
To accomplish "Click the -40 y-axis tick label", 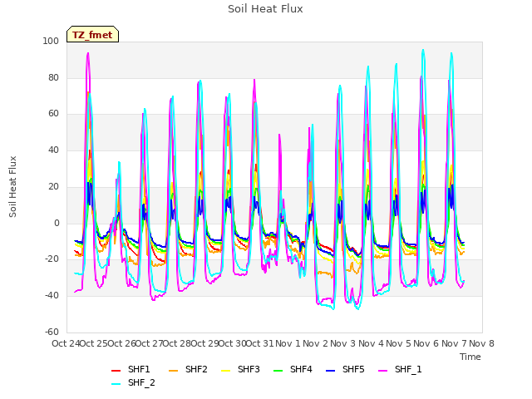I will (52, 296).
